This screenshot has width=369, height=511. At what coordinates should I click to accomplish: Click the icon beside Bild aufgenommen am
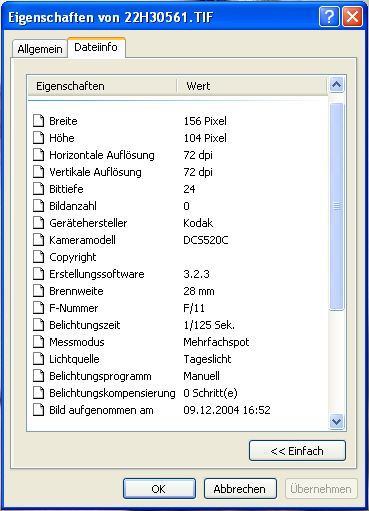coord(39,410)
